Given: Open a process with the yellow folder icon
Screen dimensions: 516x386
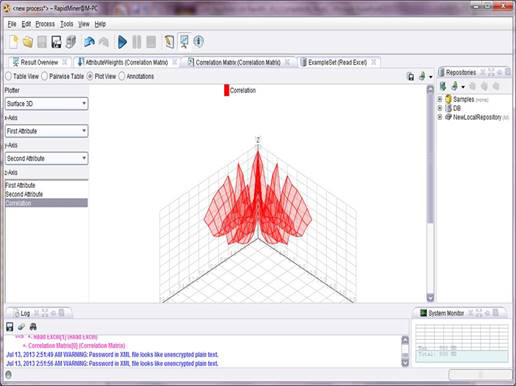Looking at the screenshot, I should click(x=28, y=42).
